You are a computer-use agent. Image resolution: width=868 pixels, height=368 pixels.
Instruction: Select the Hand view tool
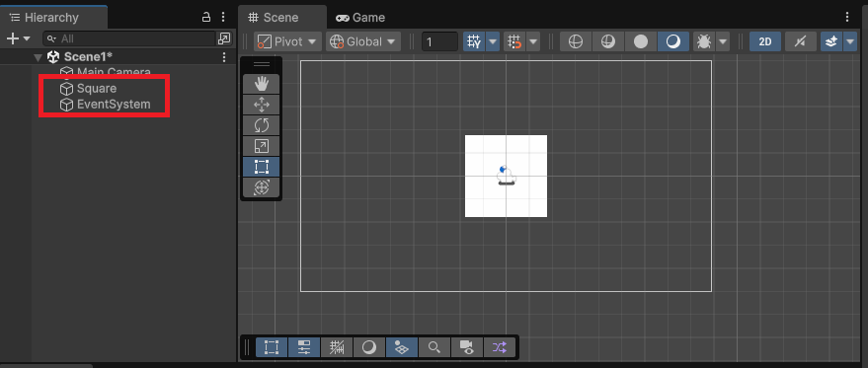point(262,84)
